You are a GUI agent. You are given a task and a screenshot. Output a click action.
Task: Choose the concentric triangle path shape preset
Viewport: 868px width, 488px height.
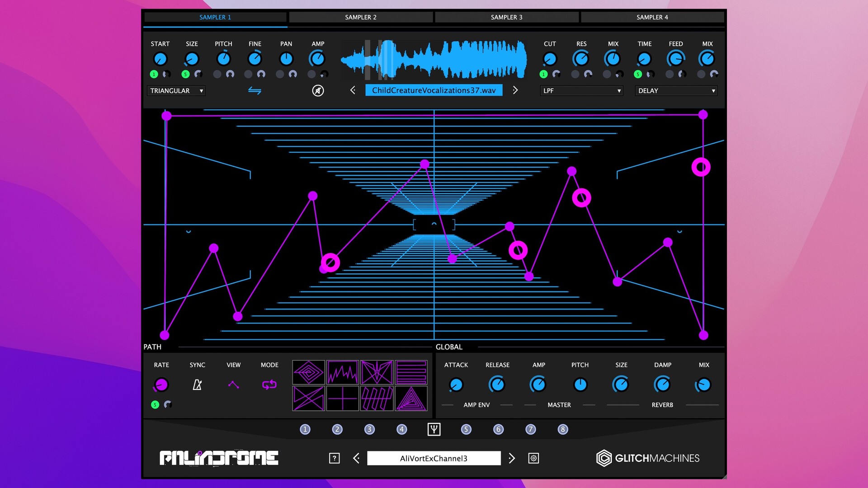pyautogui.click(x=411, y=399)
